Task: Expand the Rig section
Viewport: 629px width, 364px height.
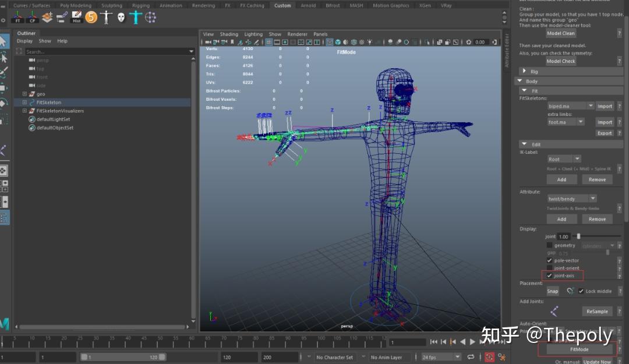Action: pyautogui.click(x=524, y=71)
